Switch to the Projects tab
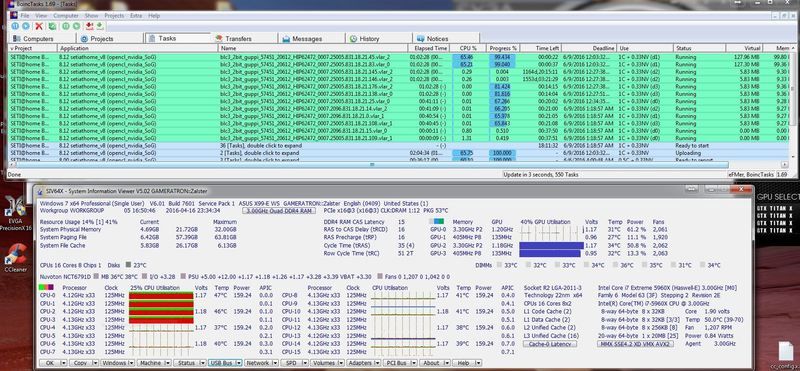Viewport: 800px width, 371px height. coord(110,38)
